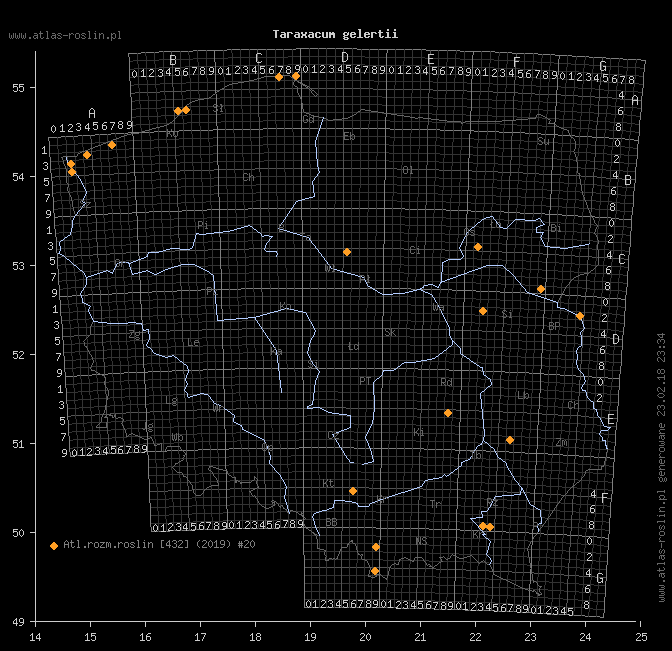This screenshot has width=672, height=651.
Task: Click the orange marker just west of Si
Action: [483, 311]
